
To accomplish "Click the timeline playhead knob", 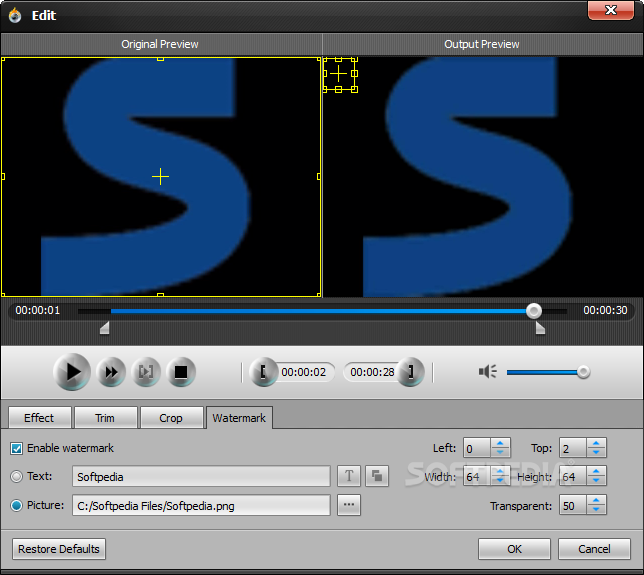I will [x=534, y=311].
